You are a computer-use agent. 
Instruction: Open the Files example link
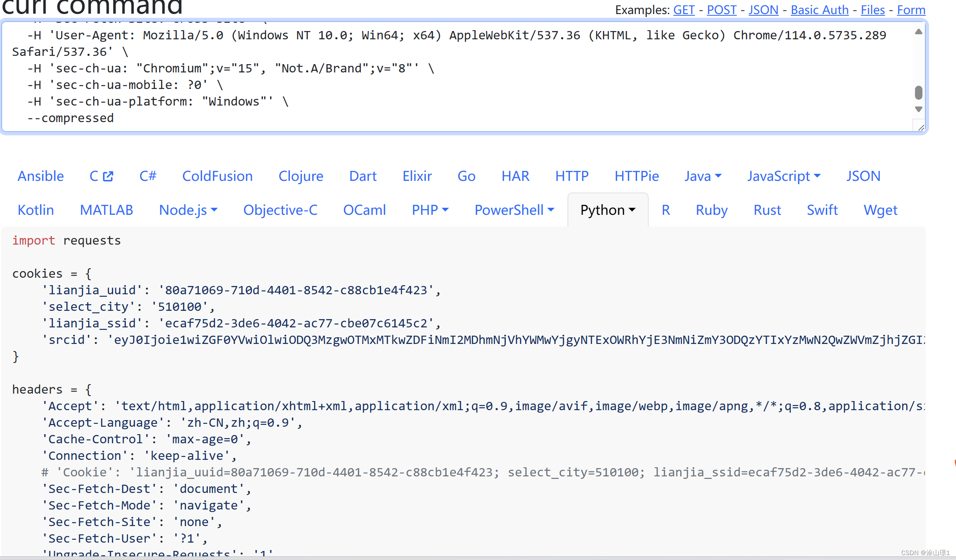click(x=872, y=10)
